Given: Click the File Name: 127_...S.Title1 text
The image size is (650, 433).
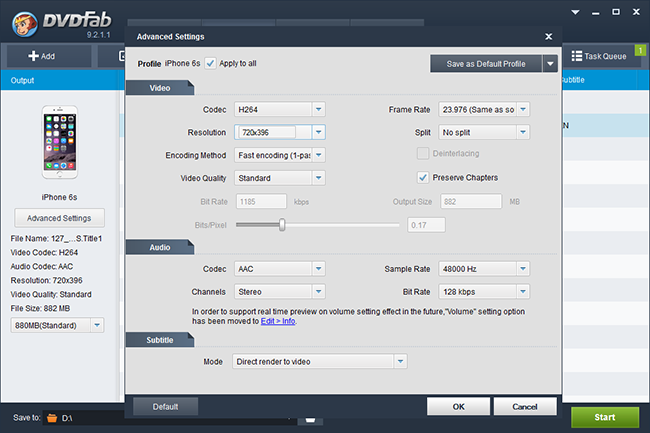Looking at the screenshot, I should (56, 239).
